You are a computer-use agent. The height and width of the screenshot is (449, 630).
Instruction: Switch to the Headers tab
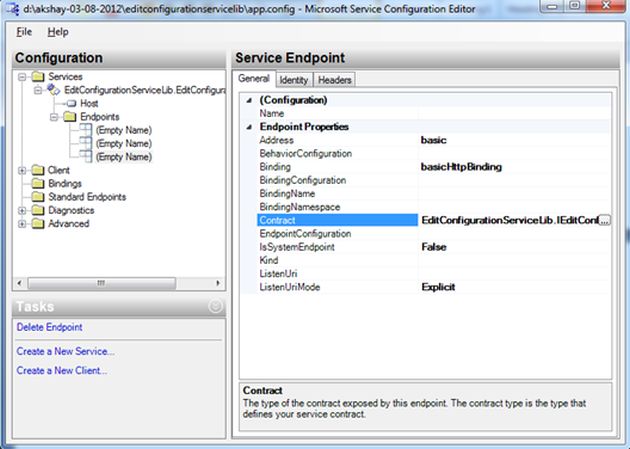pos(334,80)
